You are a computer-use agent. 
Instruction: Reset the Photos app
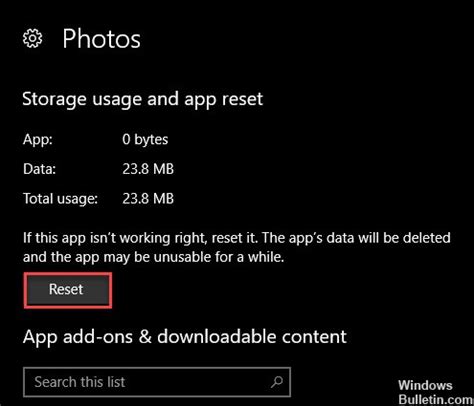click(68, 290)
